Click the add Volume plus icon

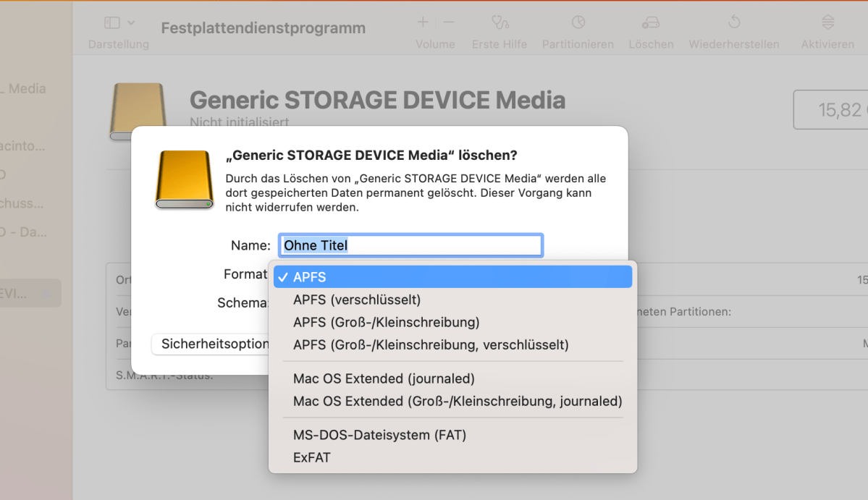(x=422, y=22)
